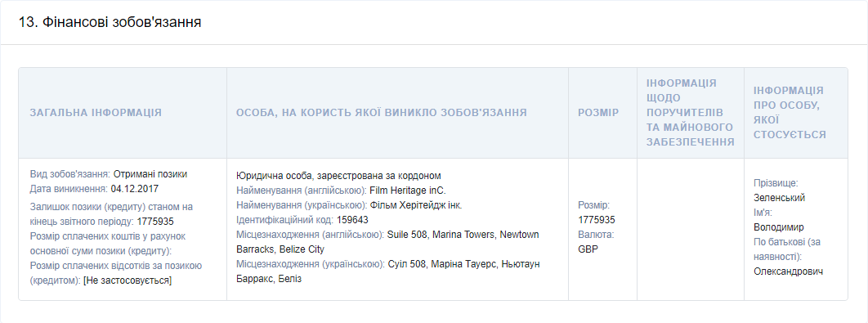Click the section heading '13. Фінансові зобов'язання'
Viewport: 868px width, 323px height.
coord(110,23)
